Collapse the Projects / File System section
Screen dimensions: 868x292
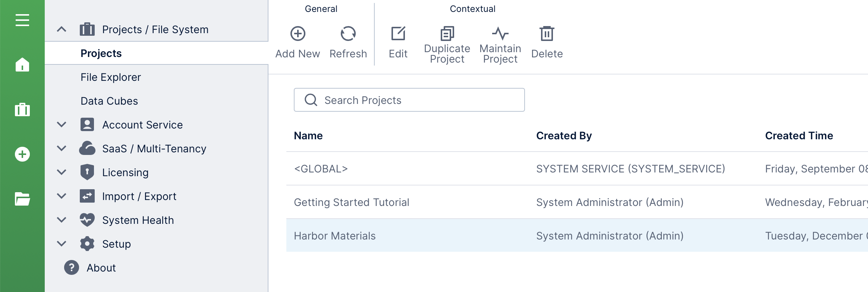point(62,29)
